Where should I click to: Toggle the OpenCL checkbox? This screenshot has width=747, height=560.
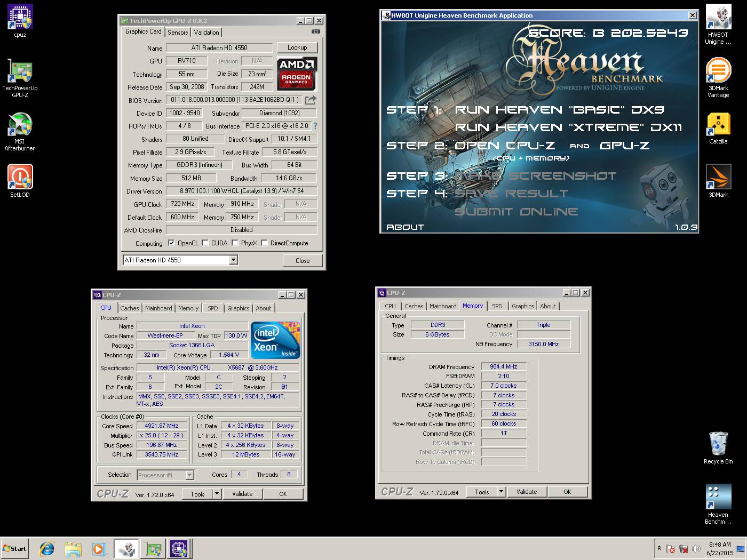(x=171, y=243)
